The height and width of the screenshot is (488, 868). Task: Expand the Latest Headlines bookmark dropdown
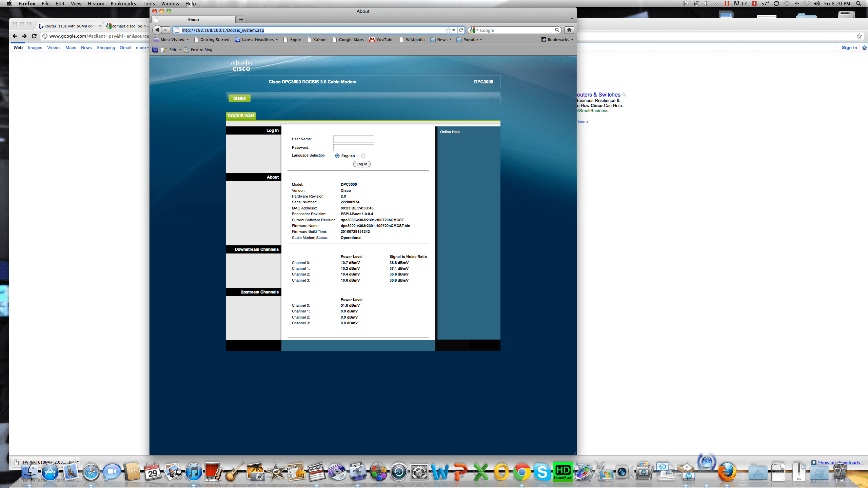257,40
